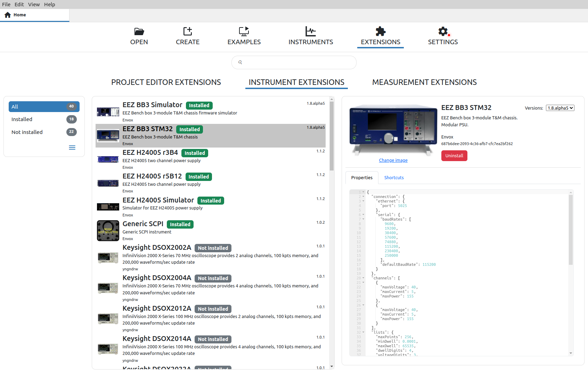Click the CREATE new project icon
Screen dimensions: 588x373
(188, 31)
